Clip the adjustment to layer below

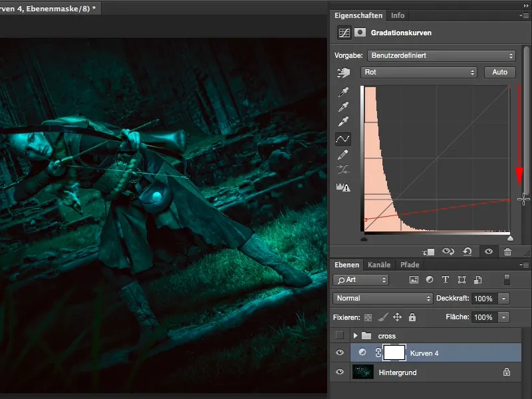428,252
